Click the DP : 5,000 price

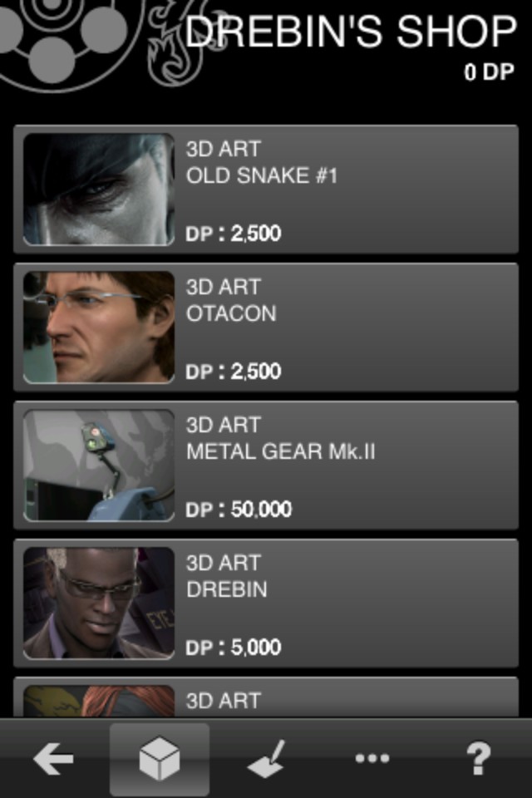coord(233,648)
